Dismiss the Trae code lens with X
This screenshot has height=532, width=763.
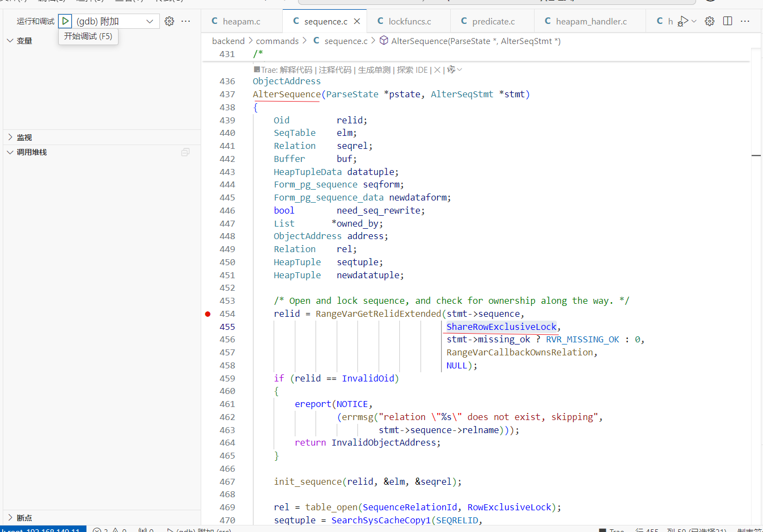(437, 70)
